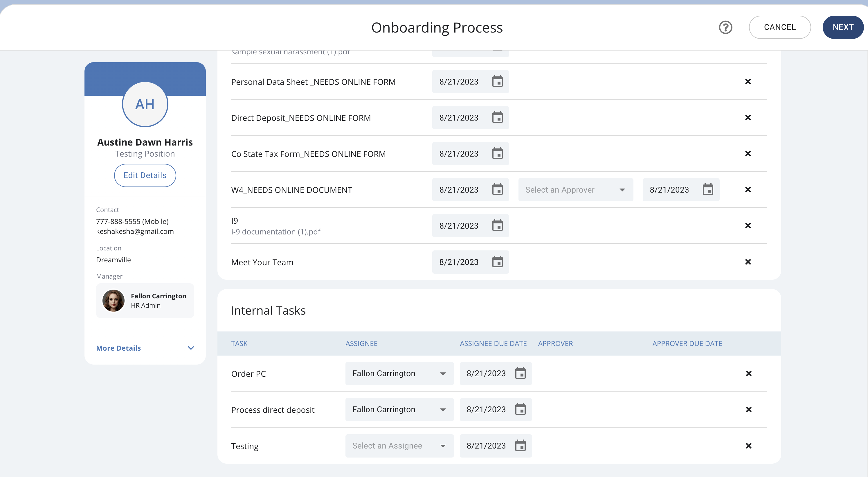Open calendar for Personal Data Sheet due date
This screenshot has height=477, width=868.
tap(497, 82)
